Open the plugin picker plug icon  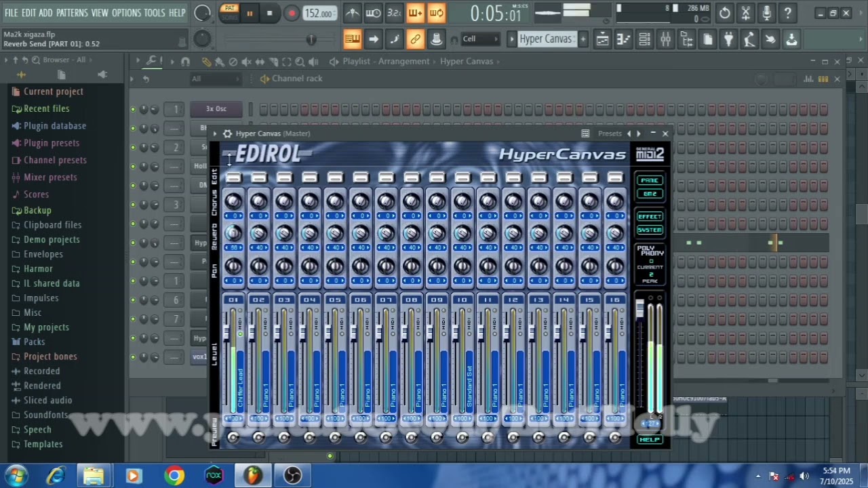tap(728, 39)
